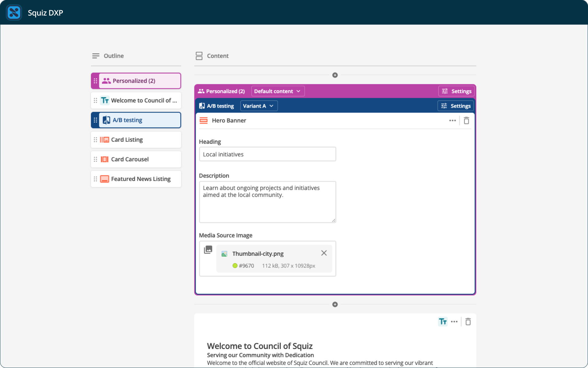The height and width of the screenshot is (368, 588).
Task: Open Settings for the A/B testing block
Action: (456, 106)
